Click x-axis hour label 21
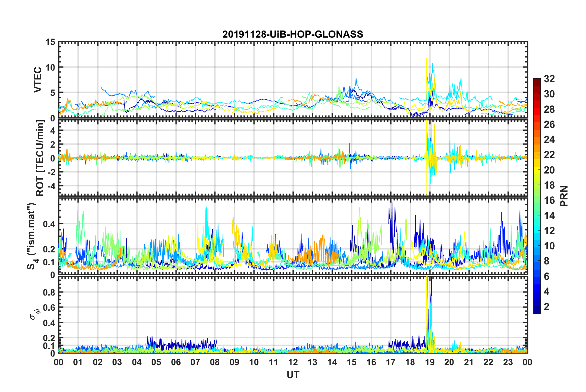The width and height of the screenshot is (586, 392). (469, 362)
